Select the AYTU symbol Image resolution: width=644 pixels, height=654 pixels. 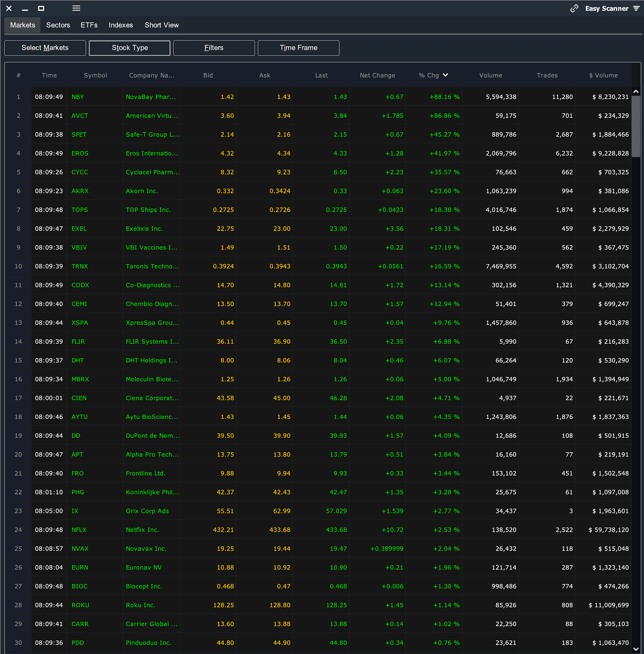coord(80,417)
